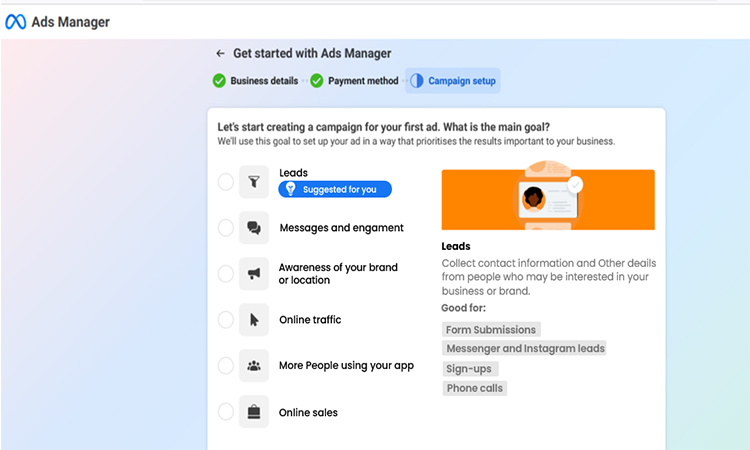Click the Messages and engament label

tap(342, 228)
